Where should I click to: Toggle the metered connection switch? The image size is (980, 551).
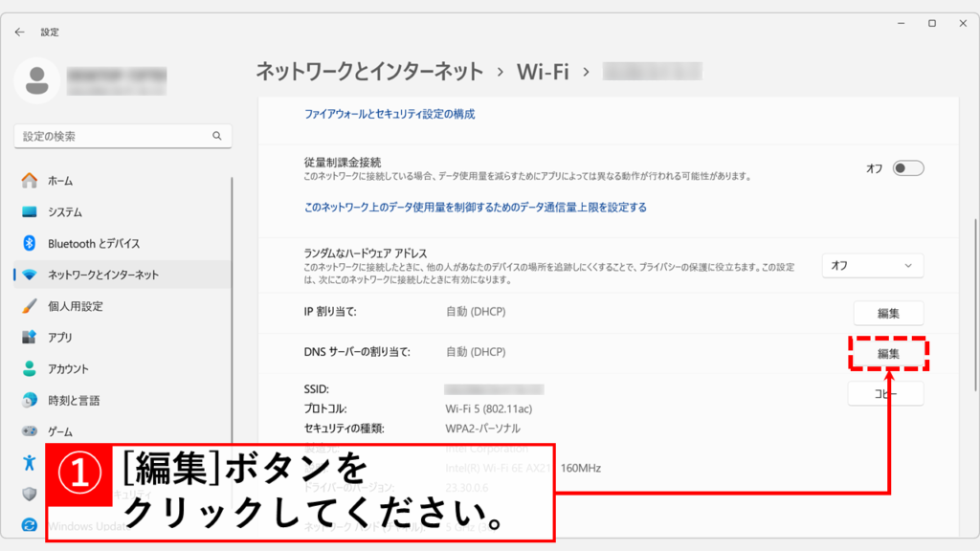click(907, 168)
